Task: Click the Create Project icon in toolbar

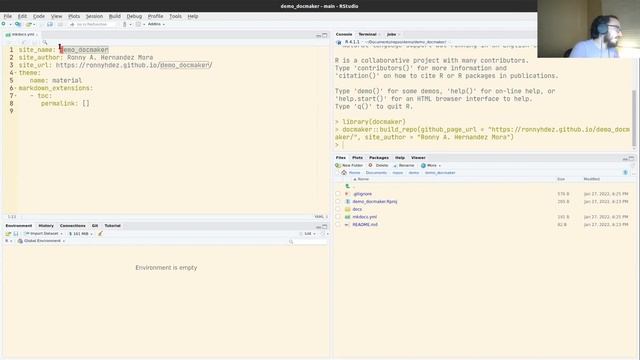Action: click(18, 24)
